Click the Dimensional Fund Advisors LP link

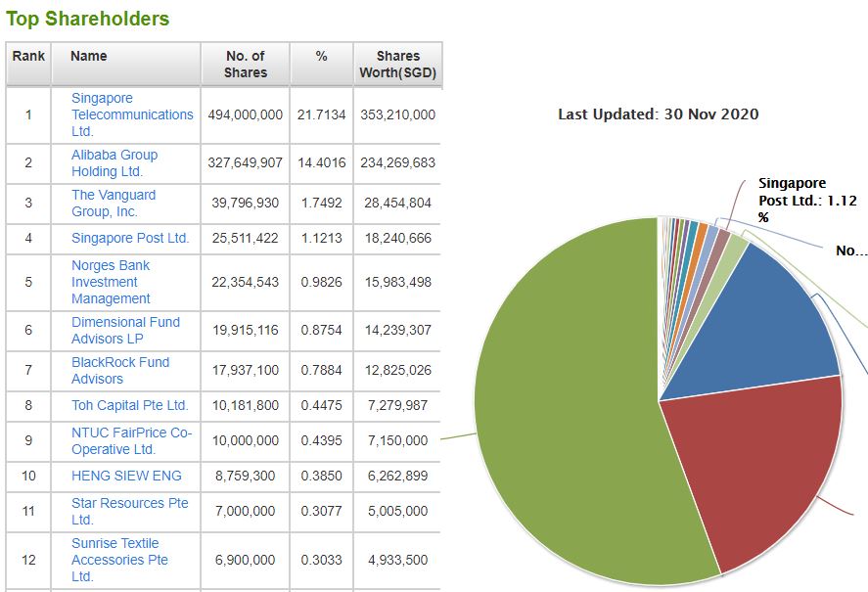click(x=125, y=330)
